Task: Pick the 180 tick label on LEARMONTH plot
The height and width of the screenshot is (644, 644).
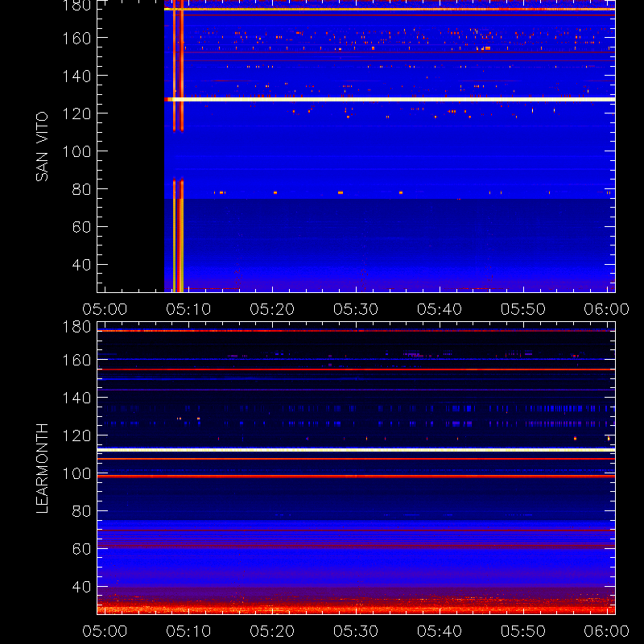Action: (x=76, y=327)
